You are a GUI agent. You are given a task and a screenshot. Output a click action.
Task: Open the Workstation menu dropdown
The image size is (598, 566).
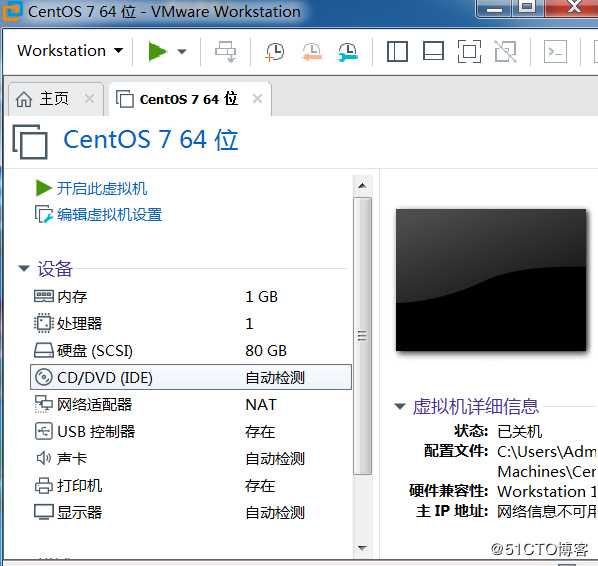click(70, 51)
